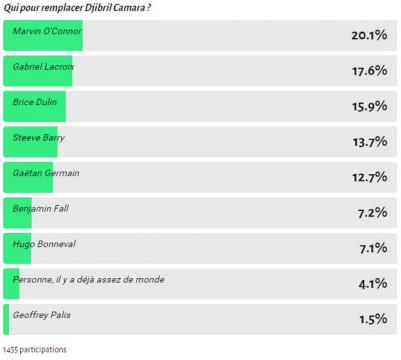This screenshot has width=401, height=360.
Task: Click the 1455 participations count
Action: pyautogui.click(x=35, y=350)
